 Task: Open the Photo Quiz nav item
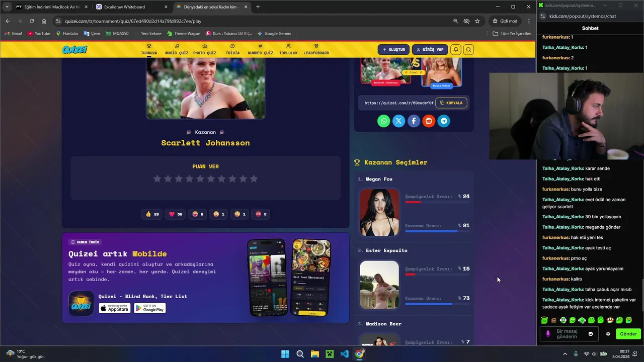[205, 50]
